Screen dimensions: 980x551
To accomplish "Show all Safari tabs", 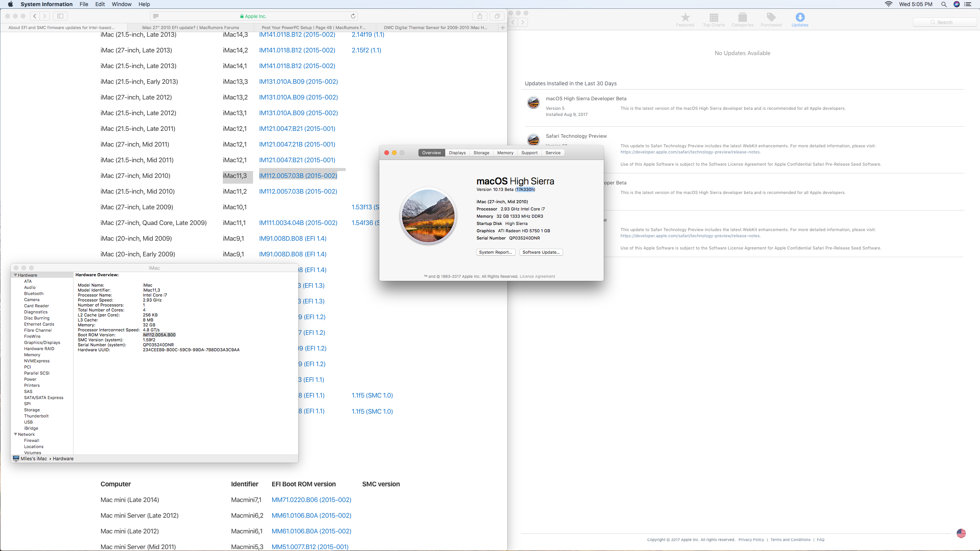I will coord(497,16).
